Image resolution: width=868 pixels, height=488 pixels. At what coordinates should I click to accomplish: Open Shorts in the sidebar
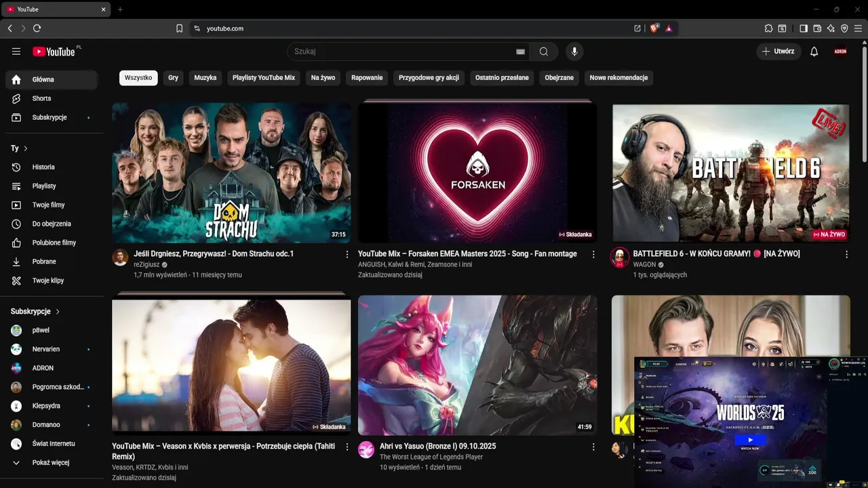(x=52, y=98)
